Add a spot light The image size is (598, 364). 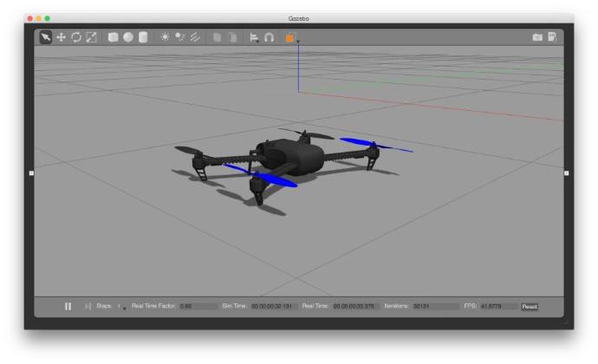point(180,37)
